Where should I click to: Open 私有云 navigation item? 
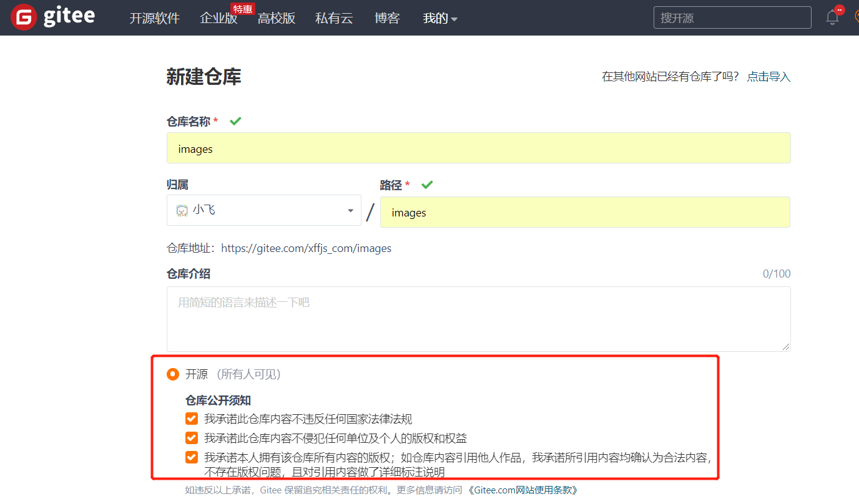click(x=334, y=18)
